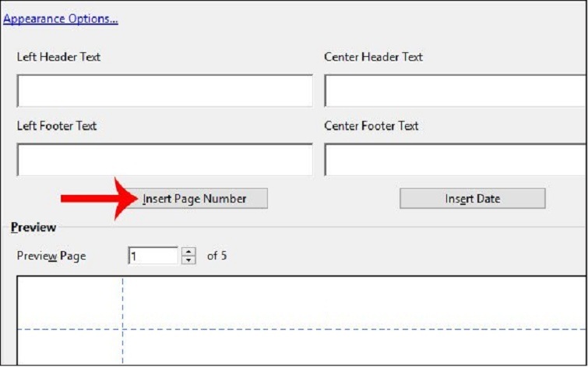The width and height of the screenshot is (588, 368).
Task: Focus the Center Header Text input box
Action: [x=456, y=90]
